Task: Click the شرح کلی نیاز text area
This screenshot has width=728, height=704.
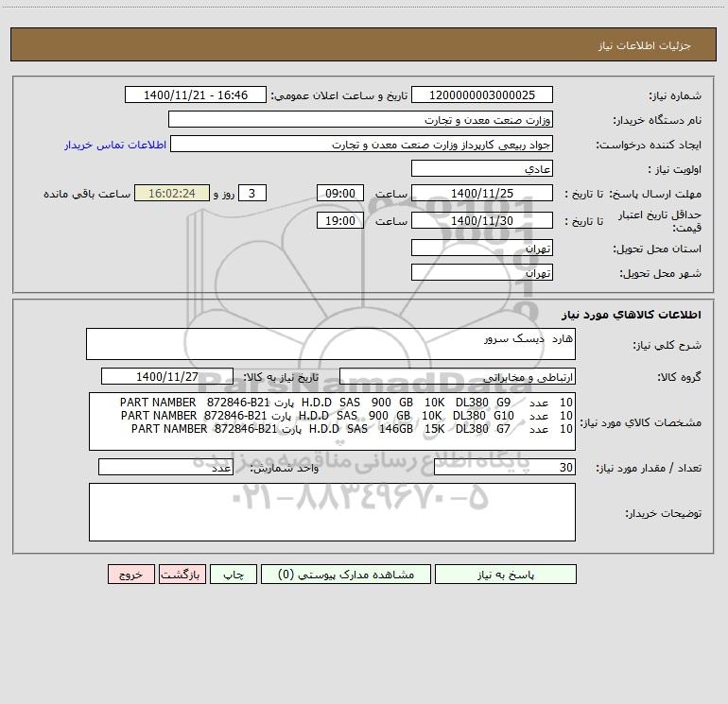Action: pos(331,344)
